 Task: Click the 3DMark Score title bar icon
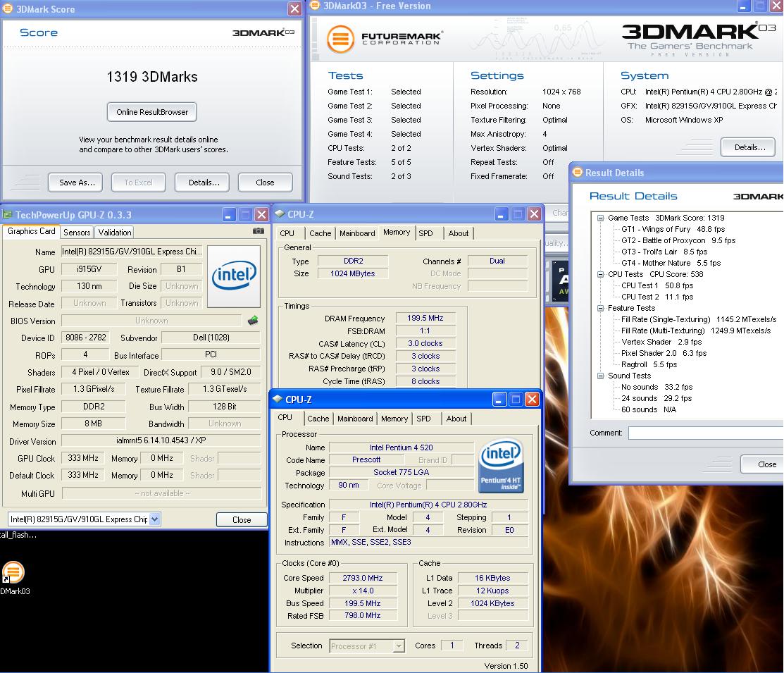8,8
